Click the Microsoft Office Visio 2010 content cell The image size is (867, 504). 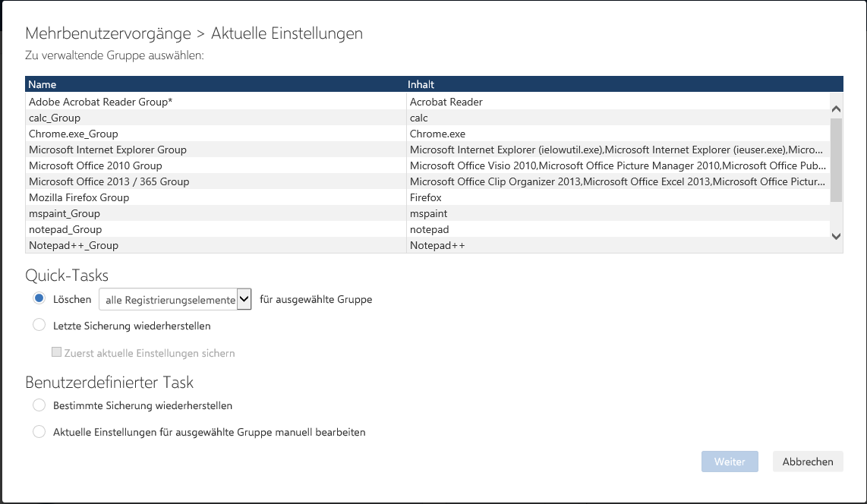(618, 165)
